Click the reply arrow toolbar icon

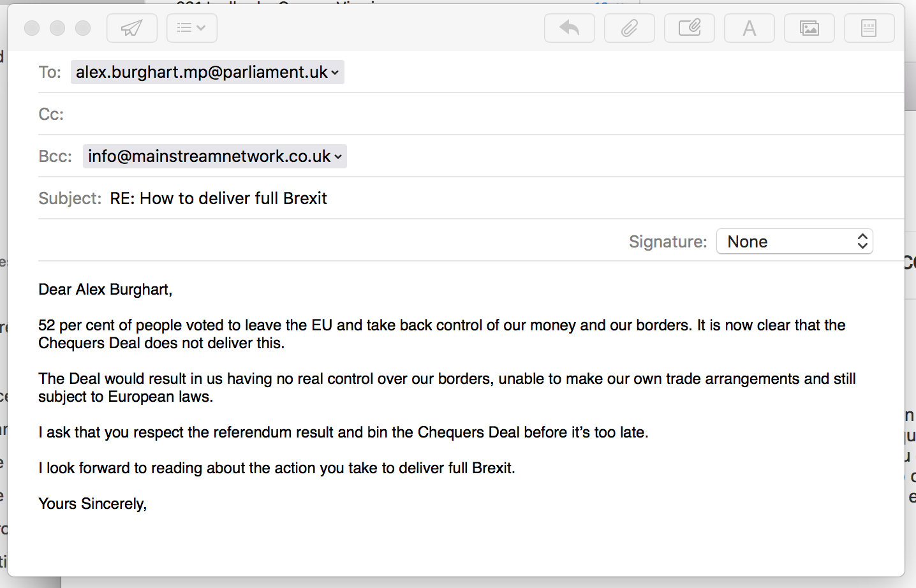tap(569, 28)
